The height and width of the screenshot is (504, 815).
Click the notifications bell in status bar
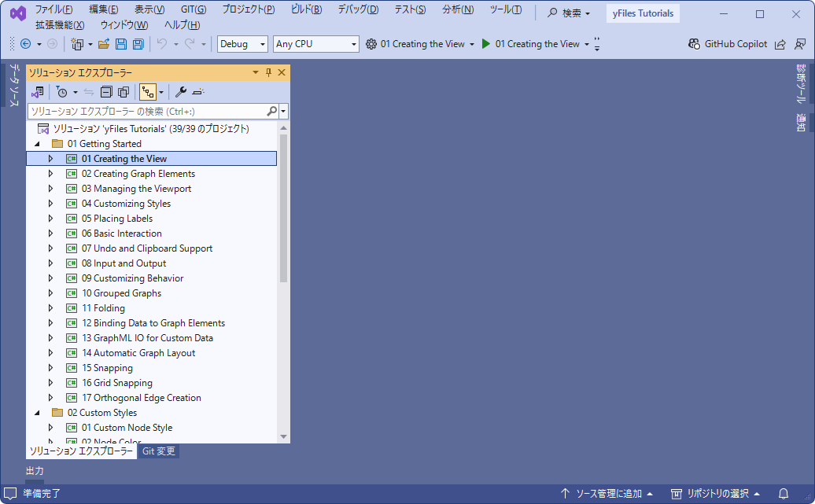(x=783, y=494)
